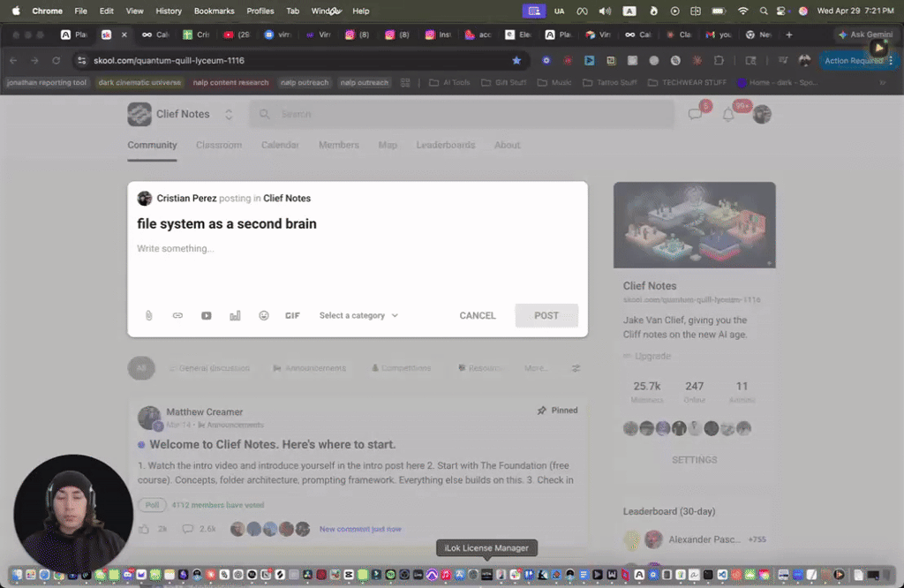904x588 pixels.
Task: Bookmark the page with the star icon
Action: click(x=516, y=61)
